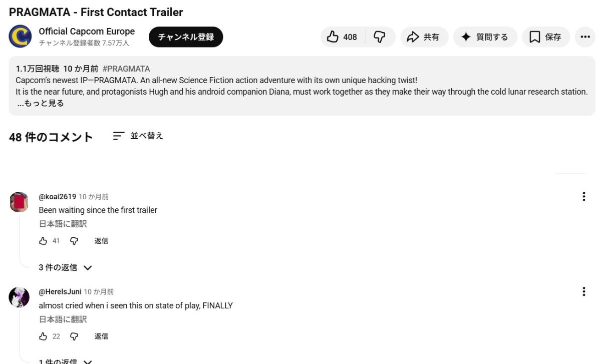Like HereIsJuni's comment

pyautogui.click(x=43, y=336)
